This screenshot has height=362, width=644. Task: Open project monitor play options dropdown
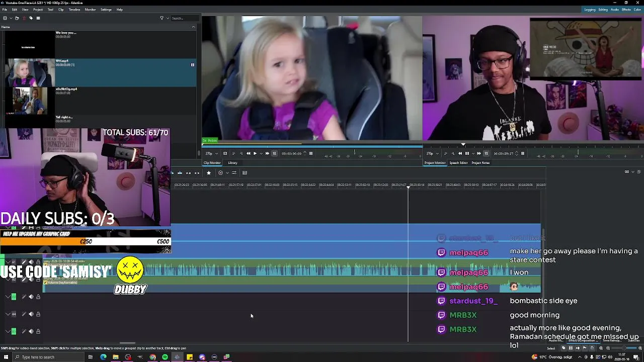(473, 153)
